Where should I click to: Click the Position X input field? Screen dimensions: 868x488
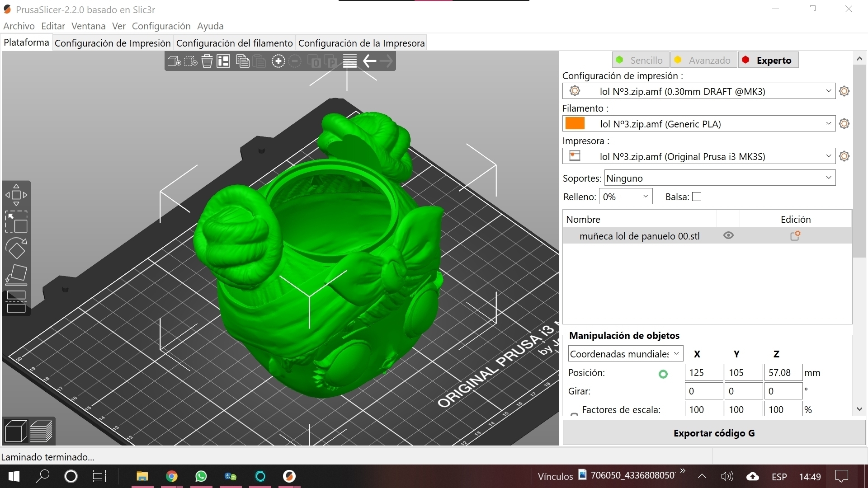pos(703,373)
